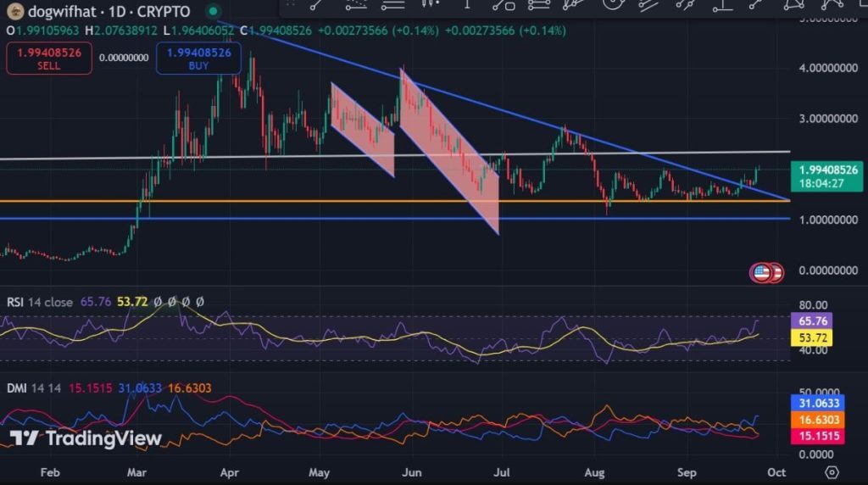
Task: Click the green market status dot
Action: click(x=213, y=11)
